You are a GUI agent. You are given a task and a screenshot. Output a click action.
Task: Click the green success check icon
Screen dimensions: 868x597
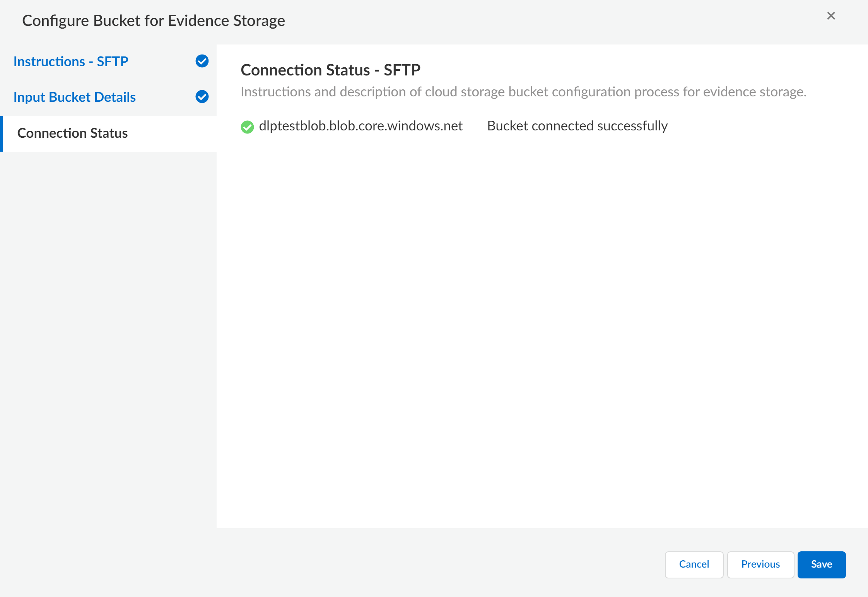pos(247,127)
